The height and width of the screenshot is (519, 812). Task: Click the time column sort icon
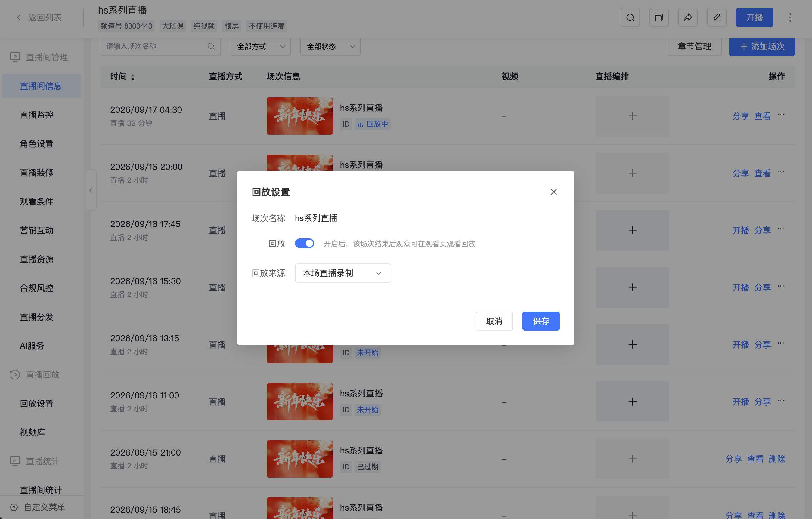133,77
